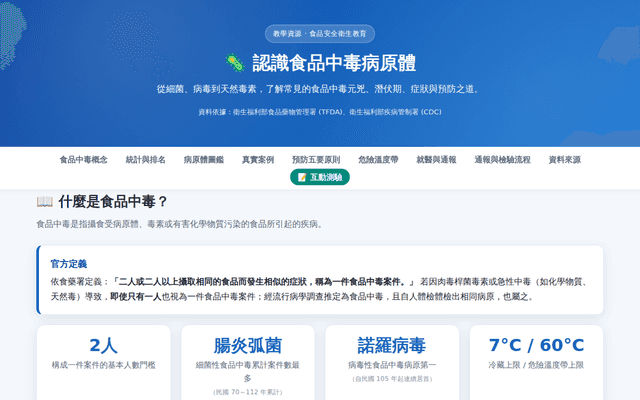640x400 pixels.
Task: Click the caption 構成一件案件的基本人數門檻
Action: 104,365
